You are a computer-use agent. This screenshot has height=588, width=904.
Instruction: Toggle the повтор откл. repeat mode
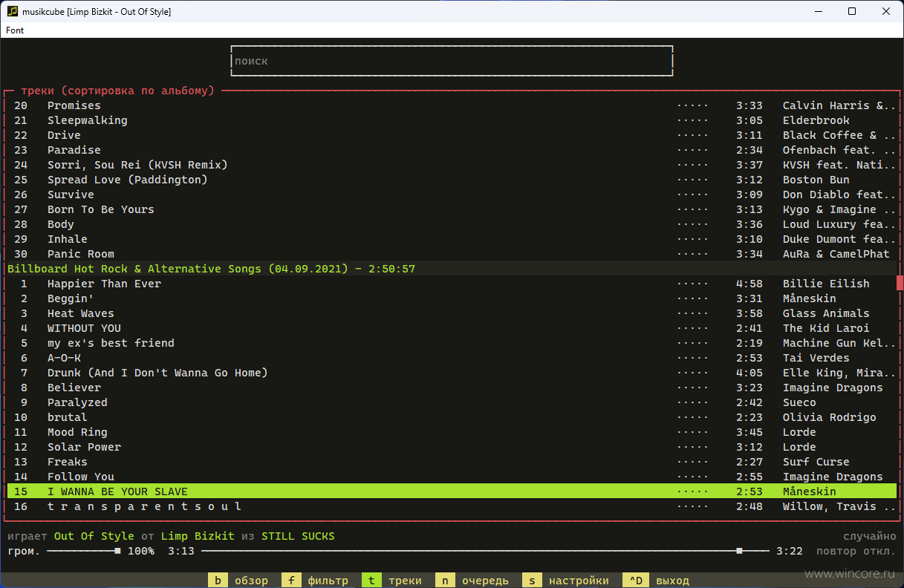tap(856, 551)
